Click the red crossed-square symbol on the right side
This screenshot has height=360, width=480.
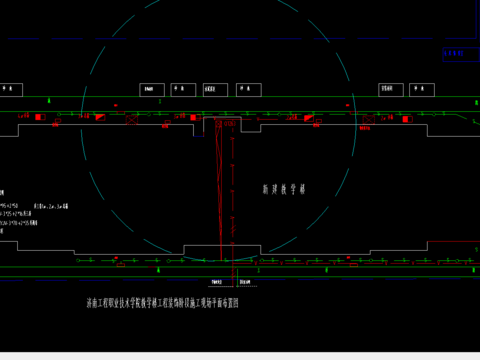[369, 120]
